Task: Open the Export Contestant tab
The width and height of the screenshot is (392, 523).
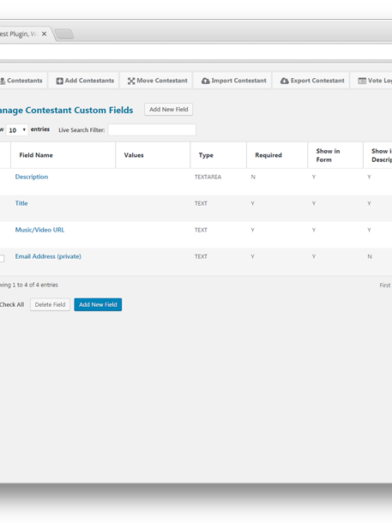Action: (311, 81)
